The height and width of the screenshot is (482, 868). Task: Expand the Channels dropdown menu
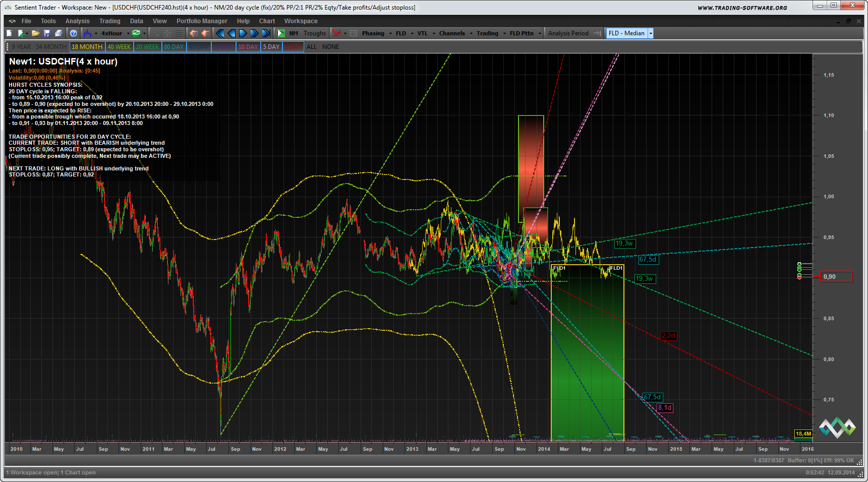point(455,33)
